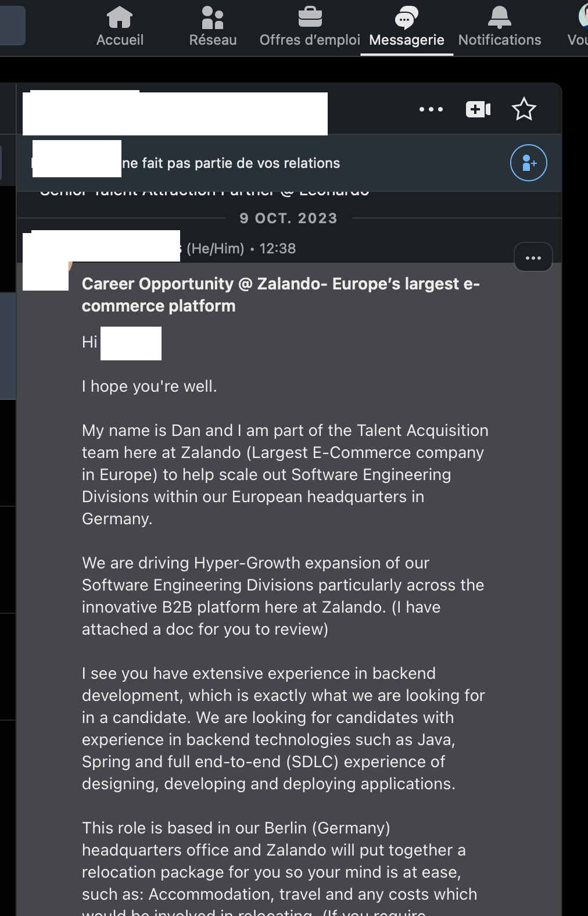The height and width of the screenshot is (916, 588).
Task: Click the 'ne fait pas partie de vos relations' banner
Action: coord(231,163)
